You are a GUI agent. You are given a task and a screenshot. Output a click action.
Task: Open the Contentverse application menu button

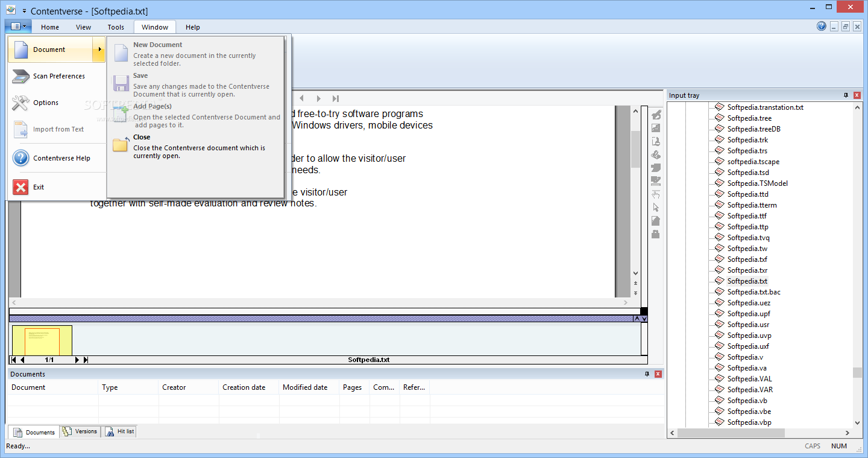pyautogui.click(x=18, y=27)
